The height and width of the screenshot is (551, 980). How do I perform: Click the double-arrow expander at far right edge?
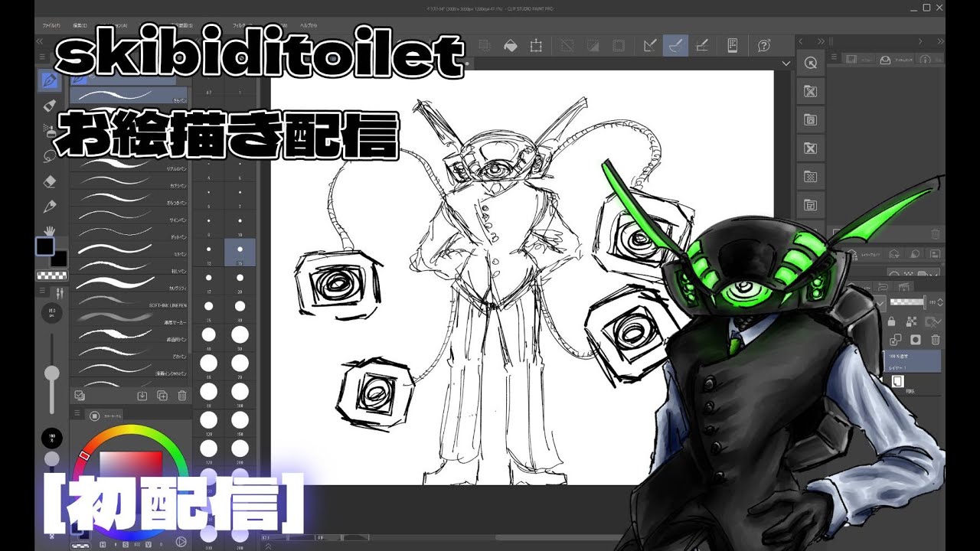939,41
